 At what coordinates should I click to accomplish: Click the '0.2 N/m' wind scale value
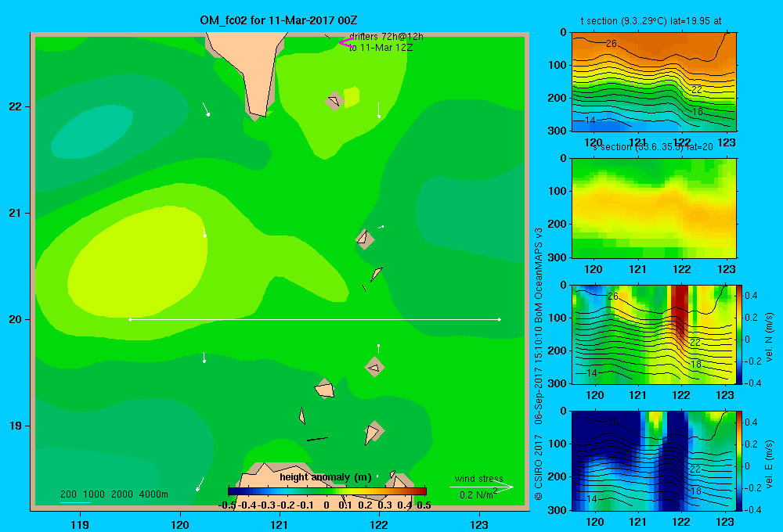(x=476, y=494)
